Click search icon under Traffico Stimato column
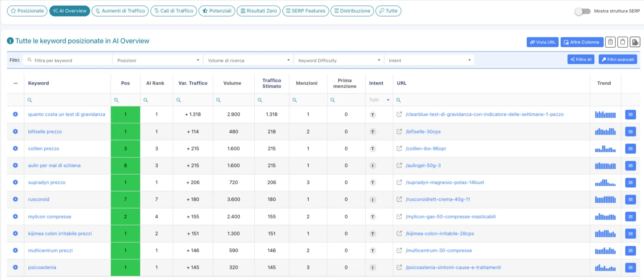 point(260,100)
